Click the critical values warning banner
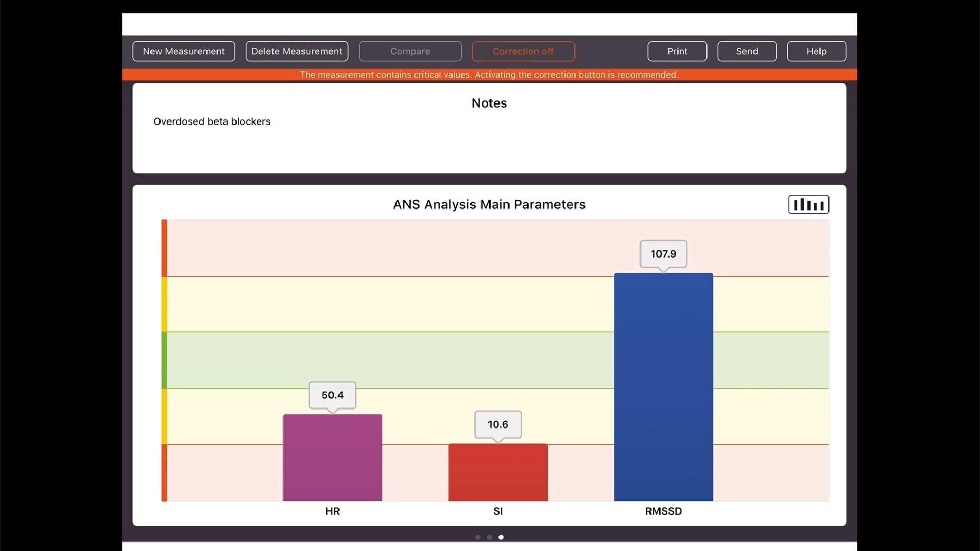 pyautogui.click(x=489, y=75)
